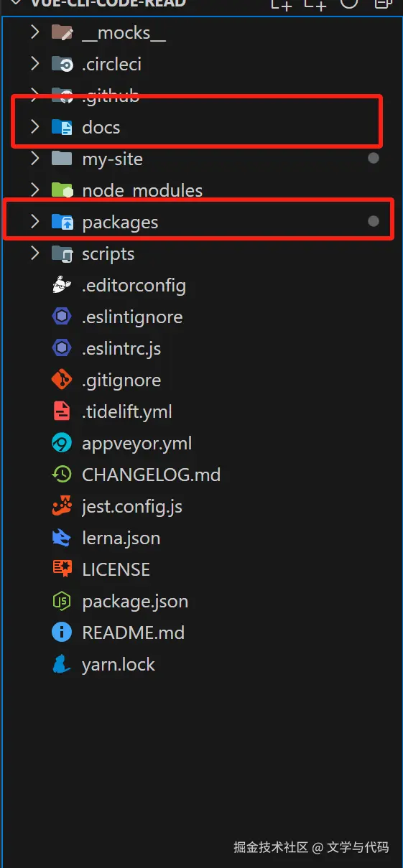
Task: Click the lerna.json dragon icon
Action: [x=62, y=538]
